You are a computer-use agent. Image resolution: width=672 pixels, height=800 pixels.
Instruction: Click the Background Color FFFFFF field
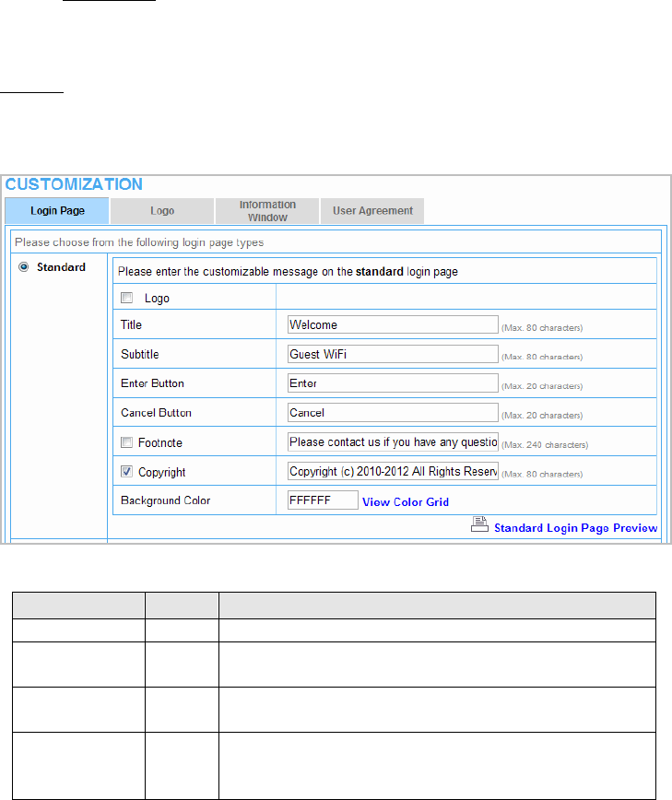click(323, 500)
